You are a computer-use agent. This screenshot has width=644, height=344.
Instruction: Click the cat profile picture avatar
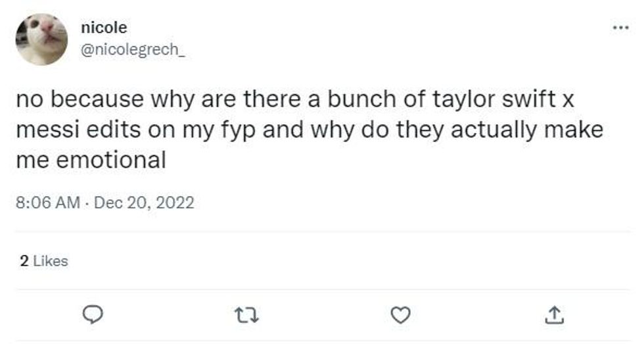click(41, 39)
